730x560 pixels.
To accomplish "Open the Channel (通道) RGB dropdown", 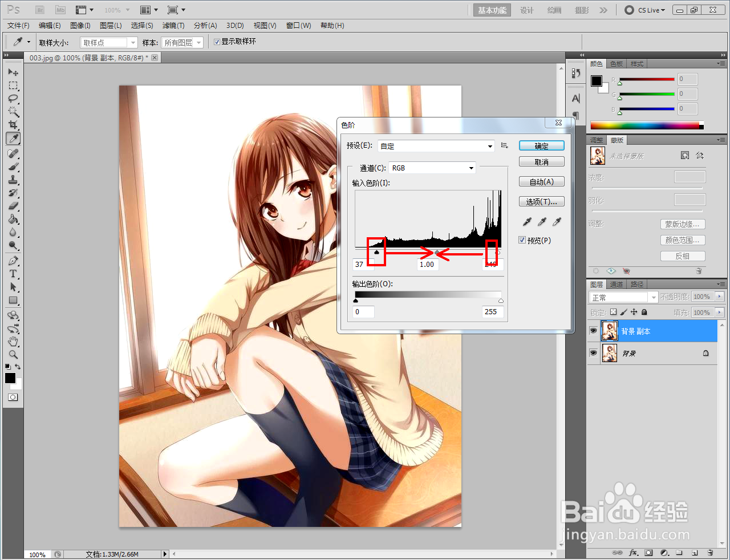I will click(x=432, y=168).
